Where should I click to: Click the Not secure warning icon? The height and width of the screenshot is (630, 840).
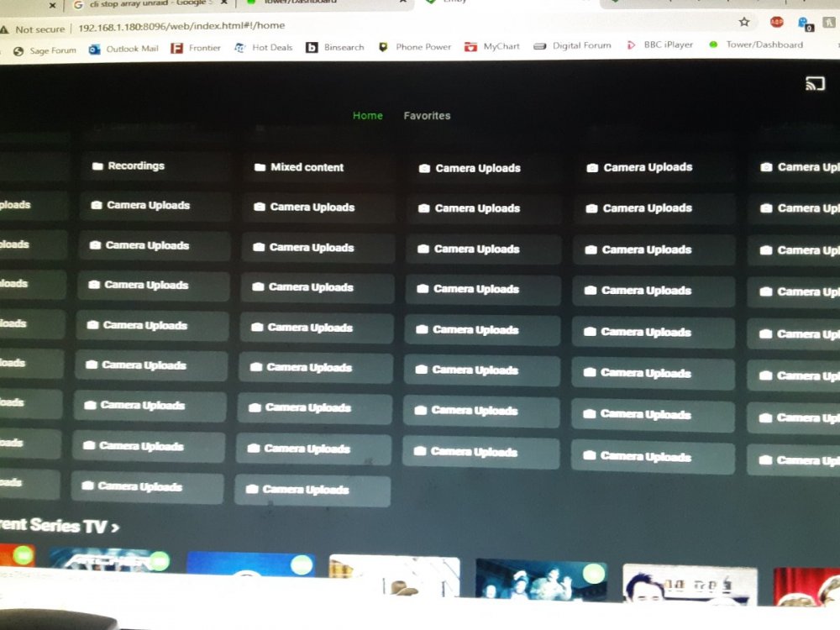coord(5,29)
